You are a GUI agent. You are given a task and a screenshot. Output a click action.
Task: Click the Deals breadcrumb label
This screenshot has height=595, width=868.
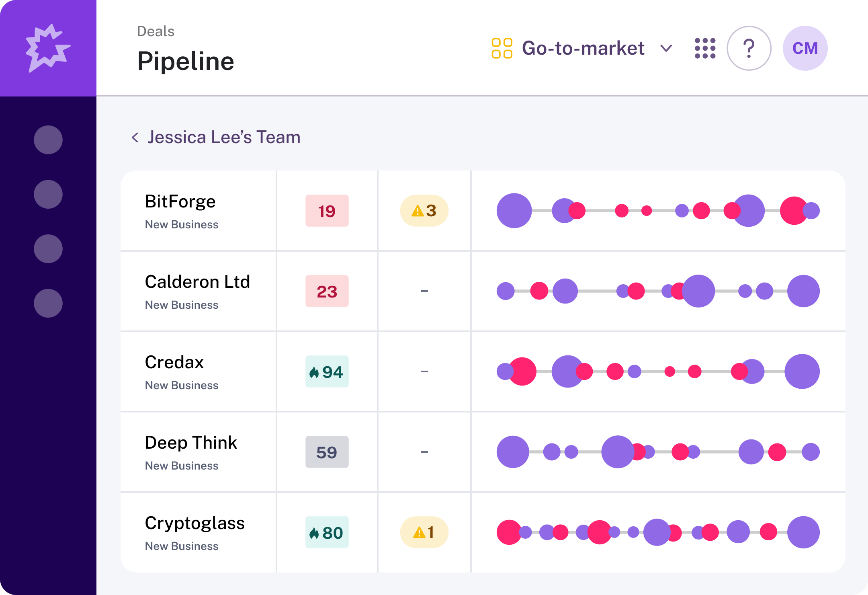[156, 31]
